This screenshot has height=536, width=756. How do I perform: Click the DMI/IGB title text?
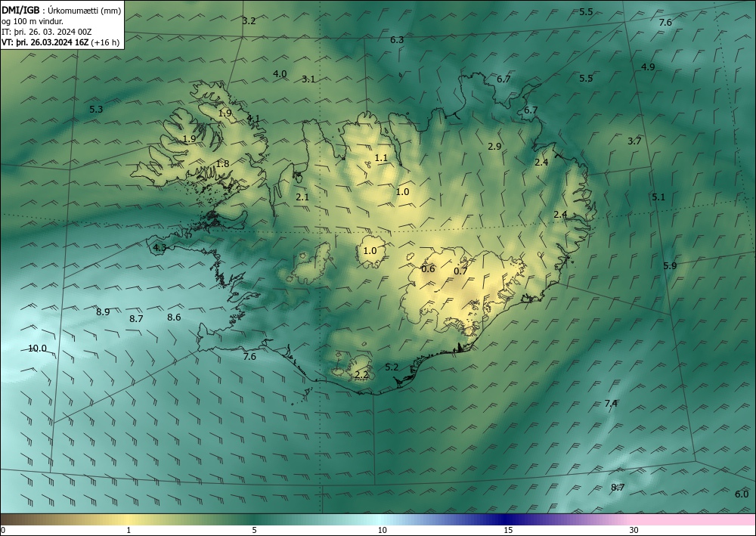tap(20, 10)
